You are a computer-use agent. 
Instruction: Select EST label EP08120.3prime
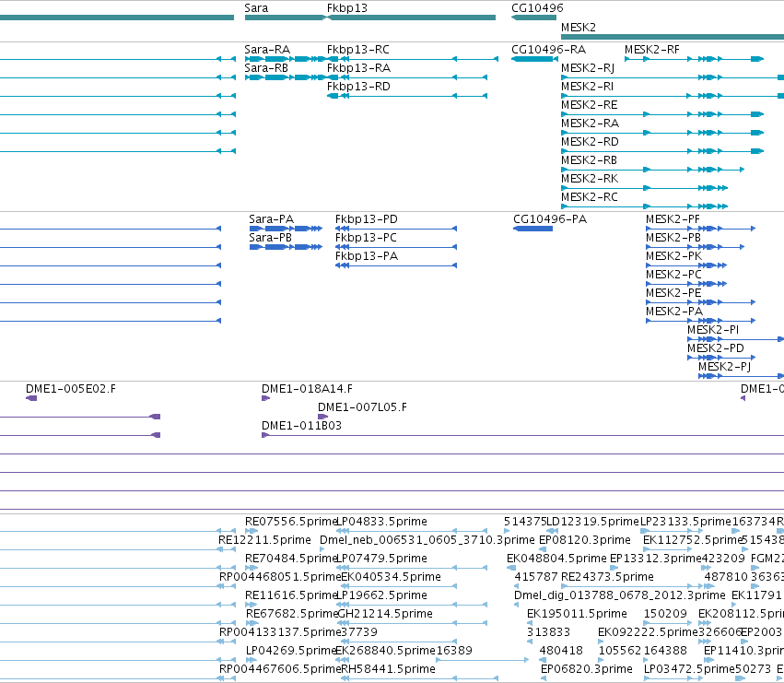[x=584, y=540]
